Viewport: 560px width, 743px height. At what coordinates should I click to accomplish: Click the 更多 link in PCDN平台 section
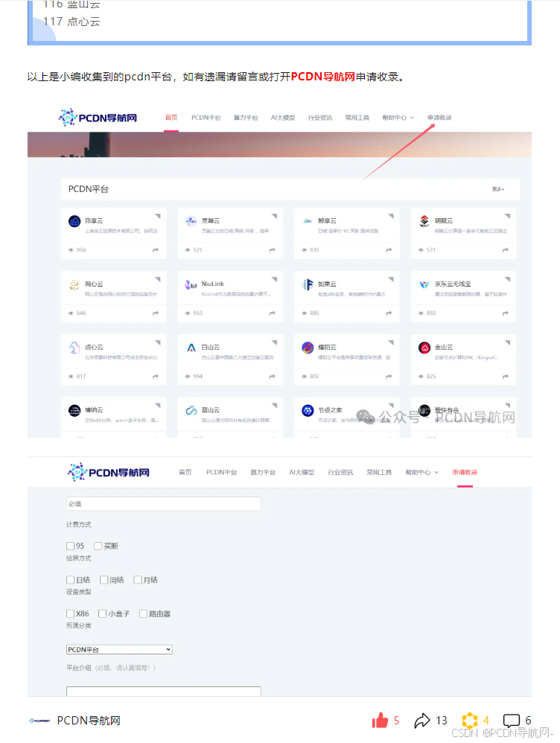pyautogui.click(x=498, y=189)
